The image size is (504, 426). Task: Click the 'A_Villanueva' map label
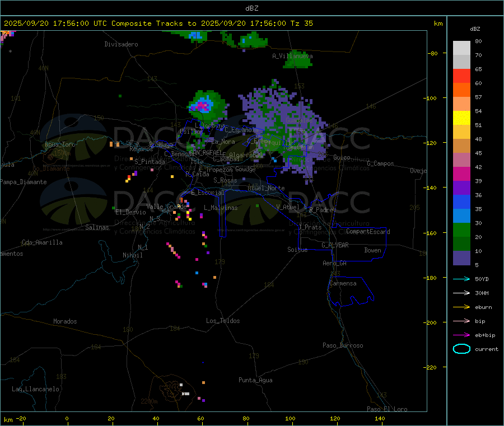[292, 56]
